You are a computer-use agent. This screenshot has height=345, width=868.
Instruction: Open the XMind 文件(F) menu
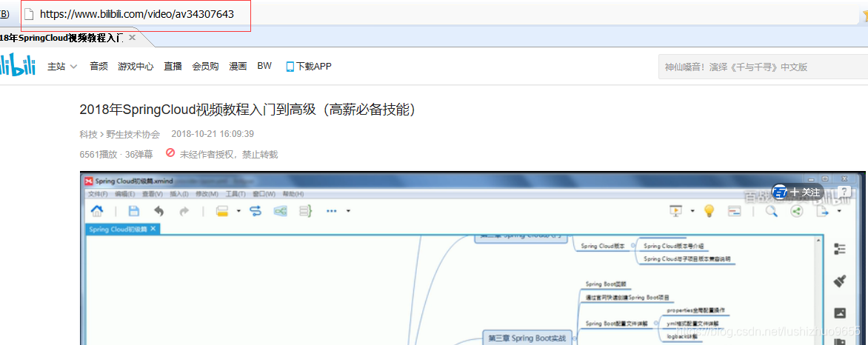(x=98, y=195)
